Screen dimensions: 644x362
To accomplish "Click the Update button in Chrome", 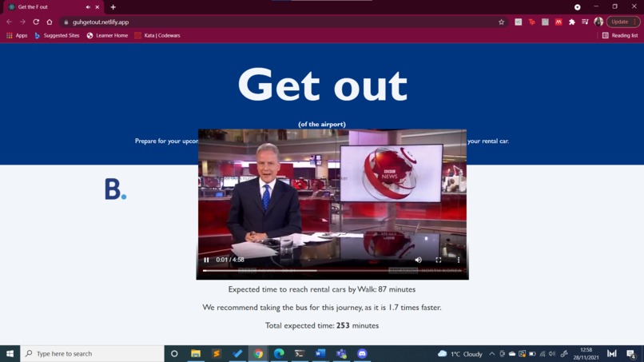I will pyautogui.click(x=620, y=22).
